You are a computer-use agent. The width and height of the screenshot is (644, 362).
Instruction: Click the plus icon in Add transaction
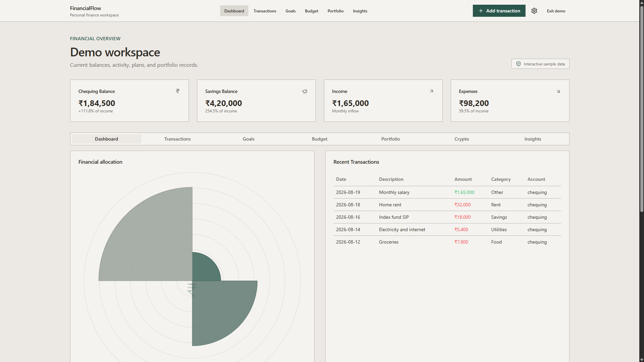(x=481, y=11)
